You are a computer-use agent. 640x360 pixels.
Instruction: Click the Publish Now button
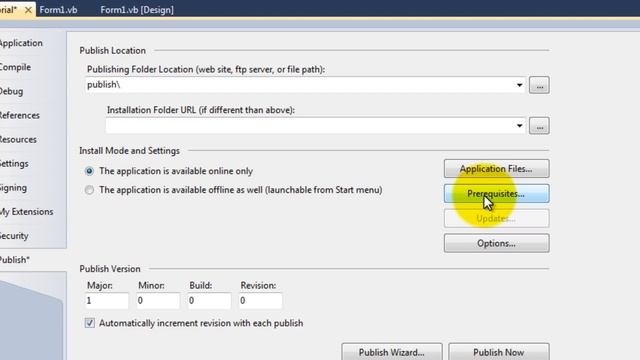click(x=498, y=351)
